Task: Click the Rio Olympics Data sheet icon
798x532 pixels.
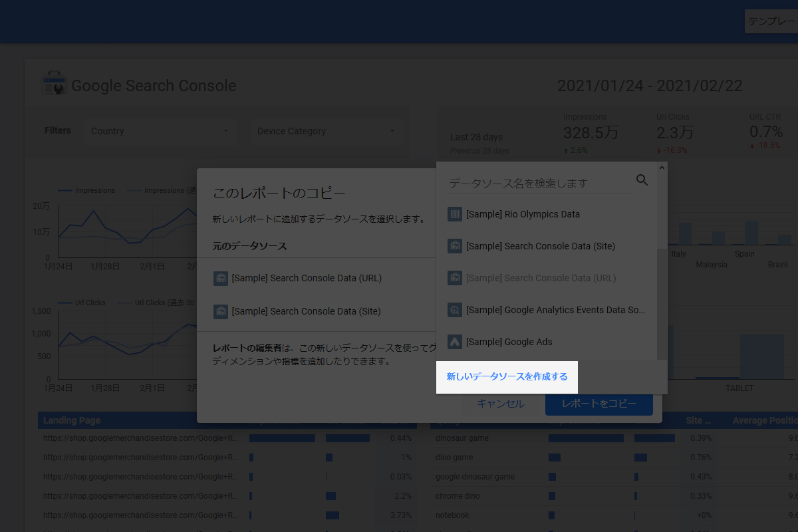Action: 455,214
